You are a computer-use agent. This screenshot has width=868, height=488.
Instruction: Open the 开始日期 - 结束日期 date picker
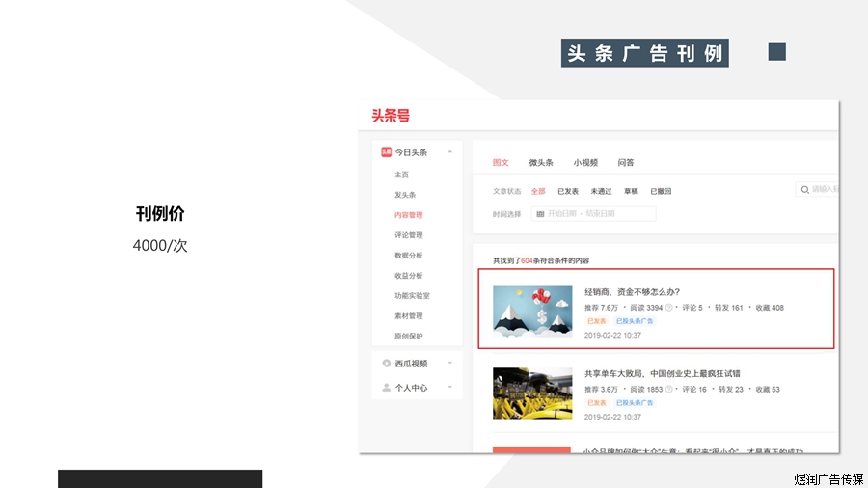[593, 213]
